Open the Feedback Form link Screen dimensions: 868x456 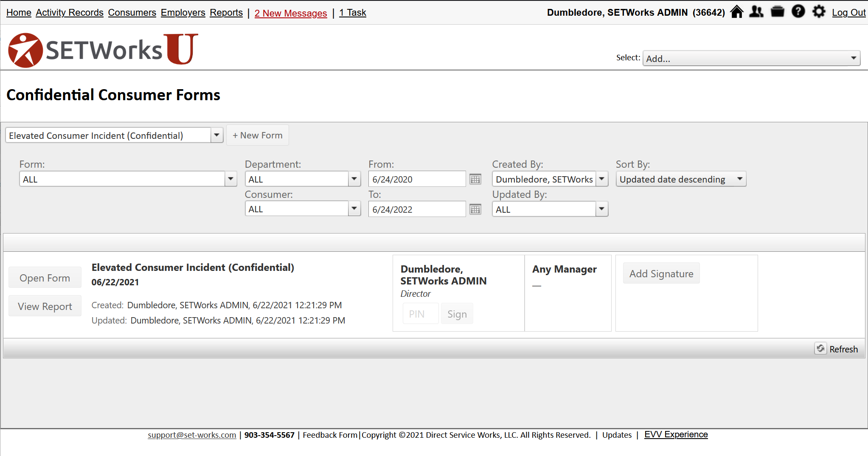[x=330, y=435]
